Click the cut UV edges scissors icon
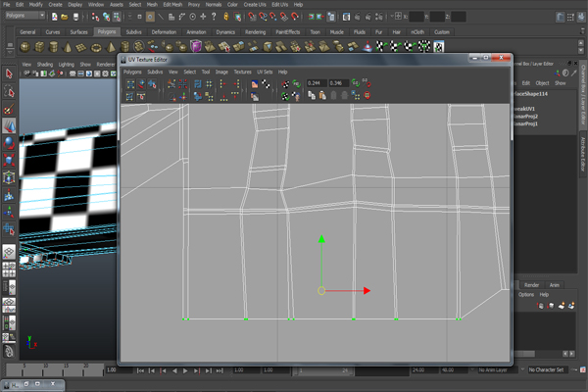The height and width of the screenshot is (392, 588). 171,84
